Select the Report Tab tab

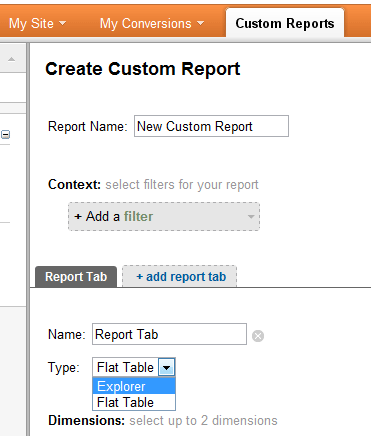click(76, 277)
